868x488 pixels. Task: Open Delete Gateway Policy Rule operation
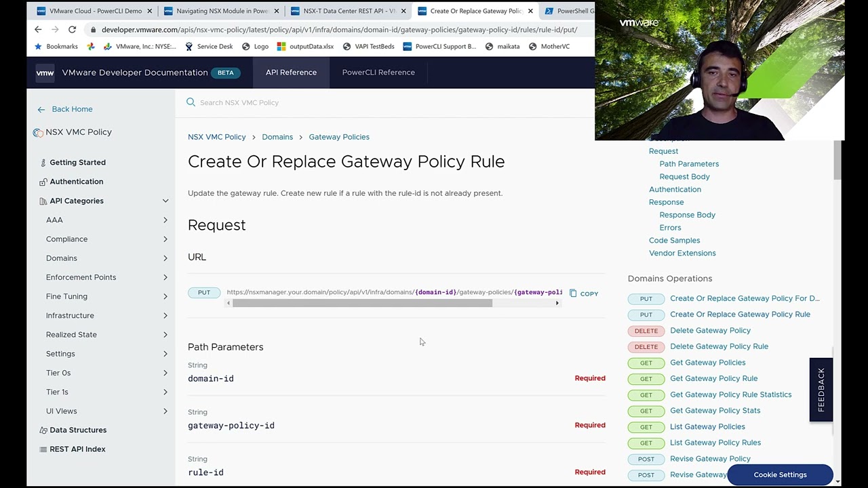click(719, 346)
